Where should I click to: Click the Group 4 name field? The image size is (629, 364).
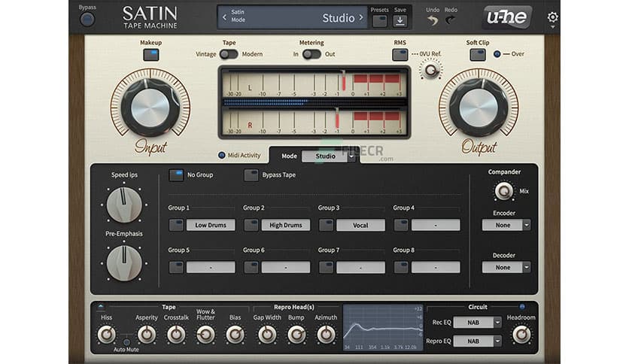pos(436,226)
